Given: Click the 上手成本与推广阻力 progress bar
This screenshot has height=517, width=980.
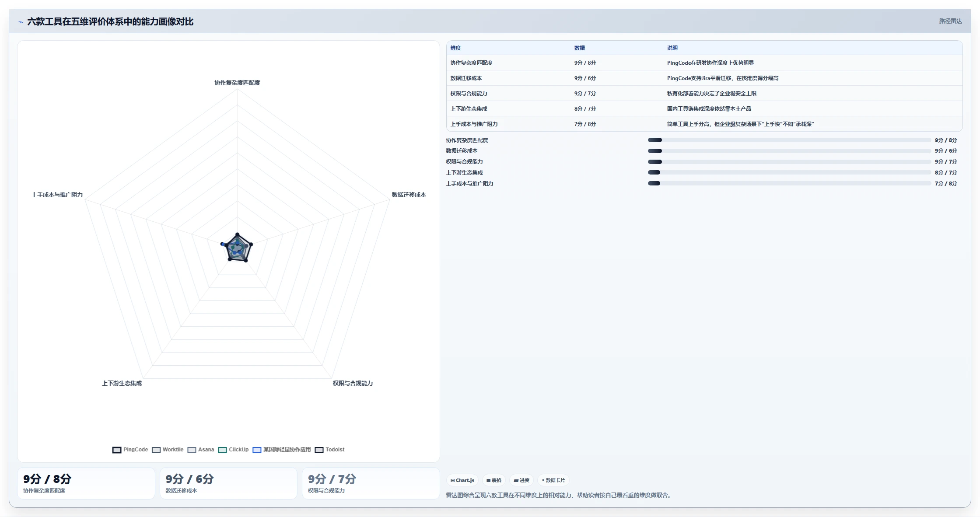Looking at the screenshot, I should coord(789,183).
